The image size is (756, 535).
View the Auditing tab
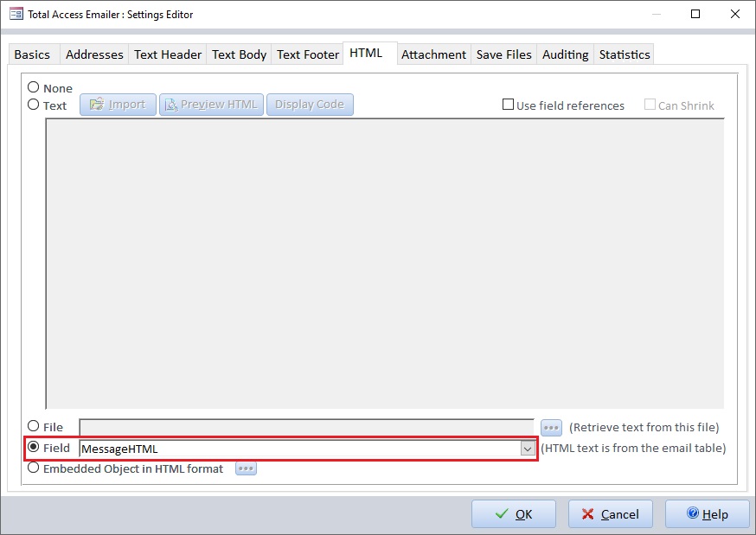pos(565,54)
